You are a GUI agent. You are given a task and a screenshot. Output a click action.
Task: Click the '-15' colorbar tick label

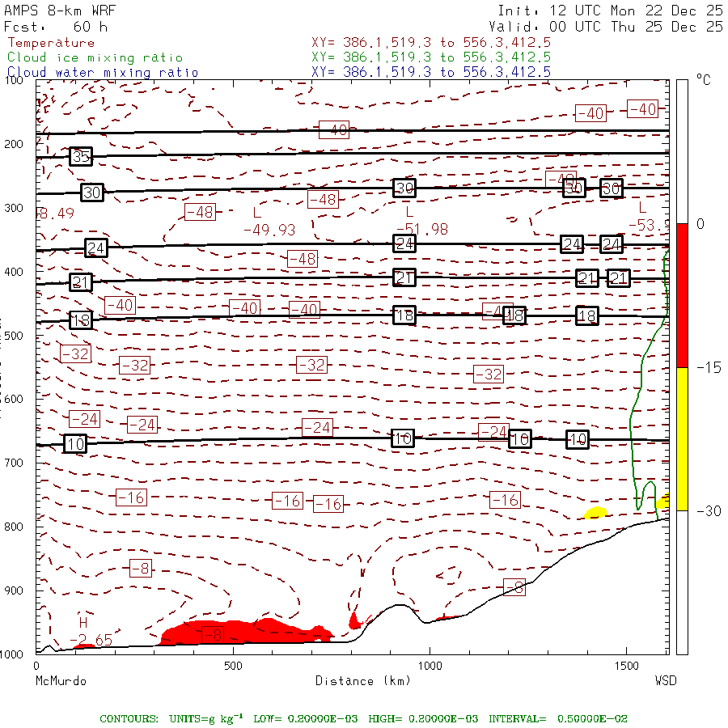(x=709, y=368)
